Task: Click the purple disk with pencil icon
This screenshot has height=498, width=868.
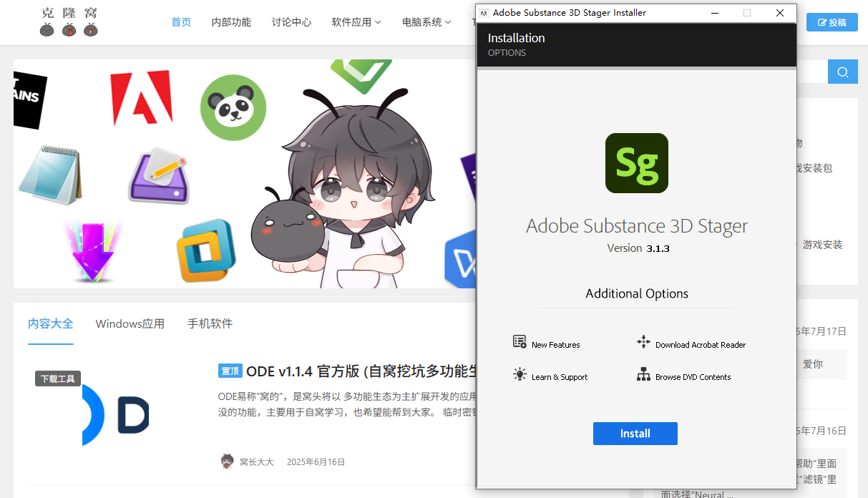Action: pyautogui.click(x=160, y=176)
